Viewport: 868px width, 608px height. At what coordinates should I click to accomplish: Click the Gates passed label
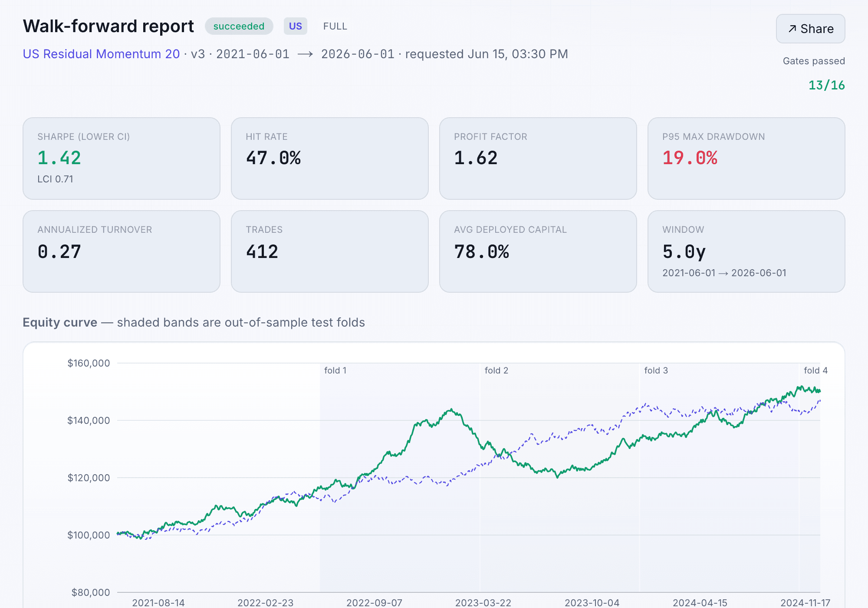click(x=814, y=61)
